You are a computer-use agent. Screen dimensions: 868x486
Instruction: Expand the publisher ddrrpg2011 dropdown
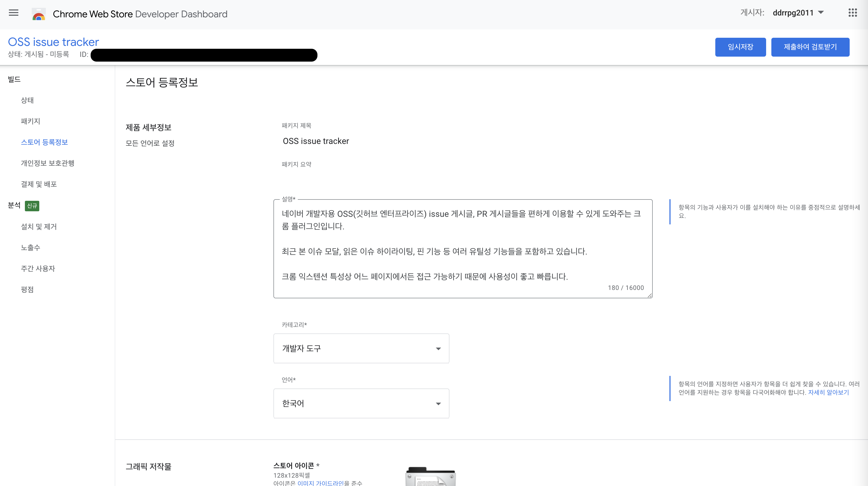point(798,13)
